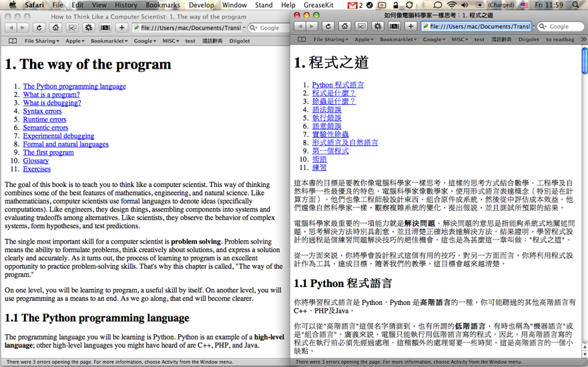Open the 'Python 程式語言' contents link
The height and width of the screenshot is (367, 588).
338,85
